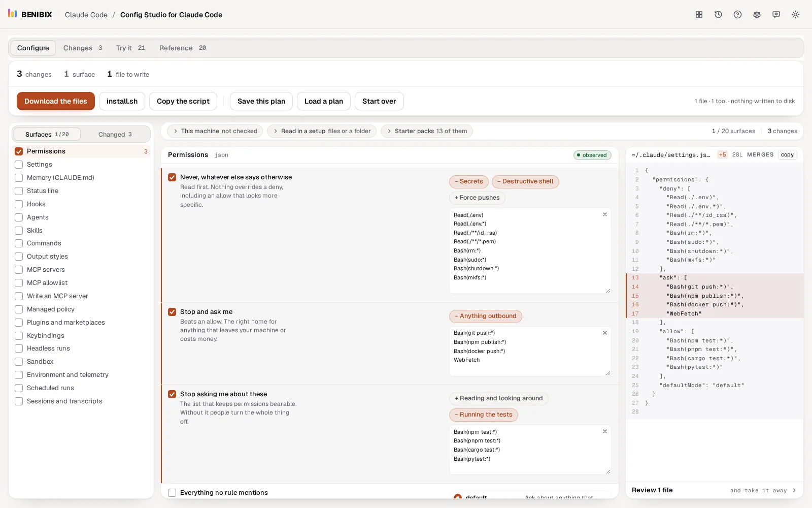Toggle light theme sun icon
This screenshot has width=812, height=508.
[x=795, y=15]
